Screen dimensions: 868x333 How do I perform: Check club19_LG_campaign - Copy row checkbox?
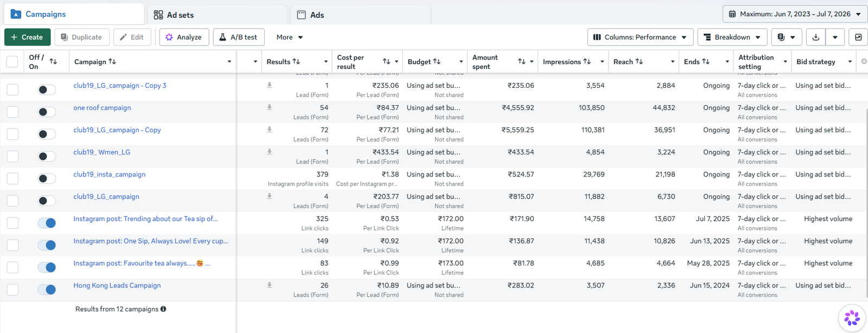point(12,134)
